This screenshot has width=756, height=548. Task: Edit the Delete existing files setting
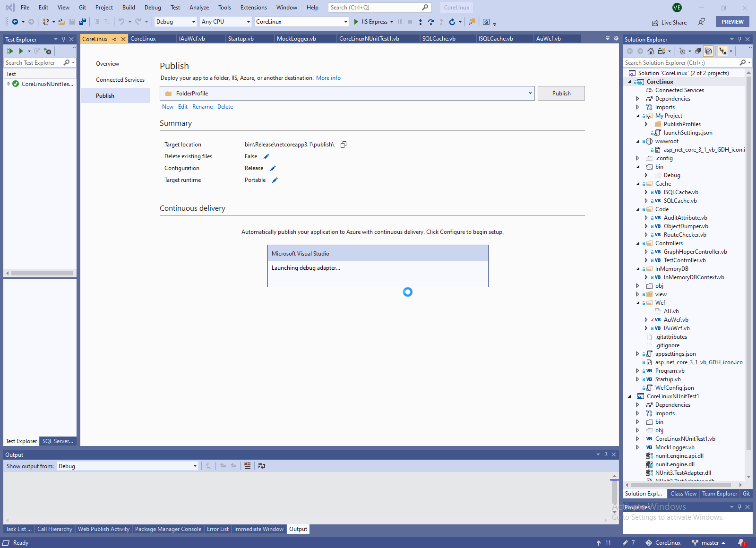[x=266, y=156]
